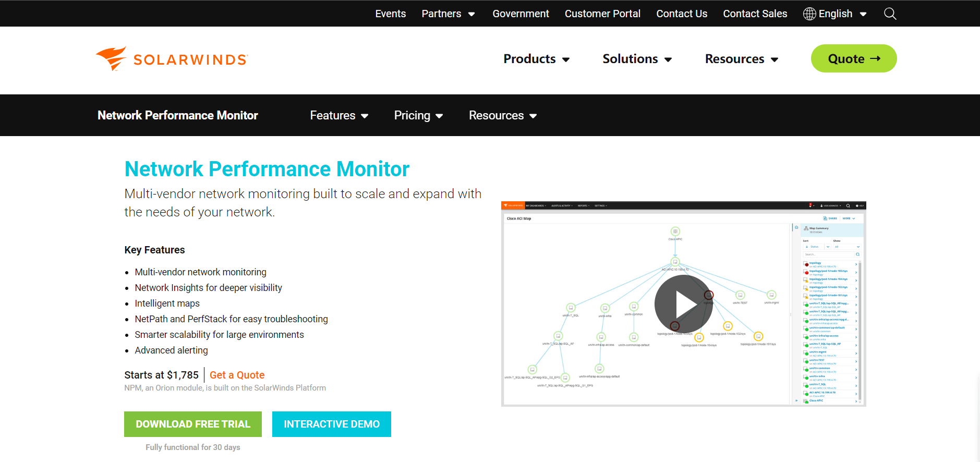Click the arrow in Quote button
Screen dimensions: 980x462
coord(875,58)
